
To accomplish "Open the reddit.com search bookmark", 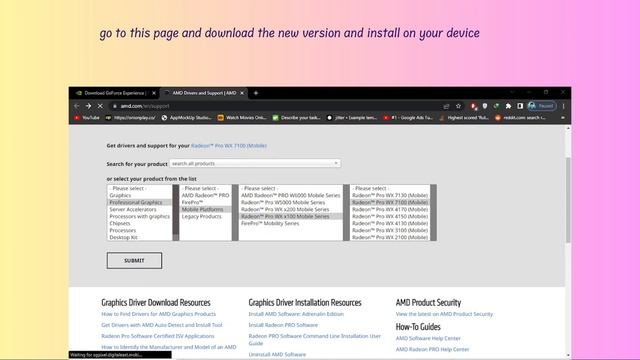I will (520, 118).
